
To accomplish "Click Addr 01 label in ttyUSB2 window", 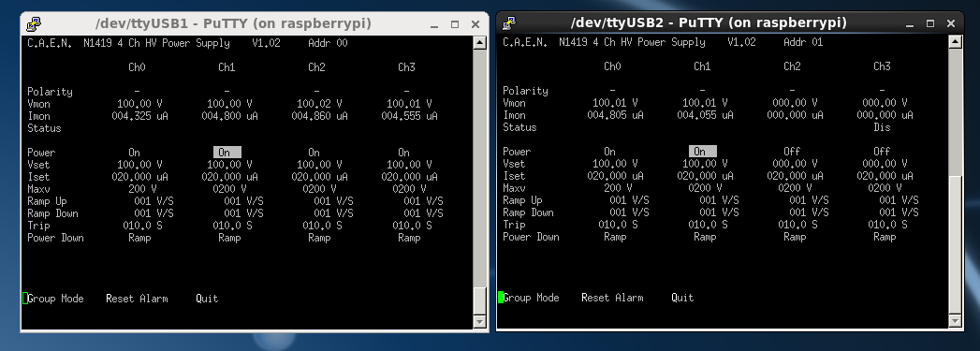I will click(804, 43).
